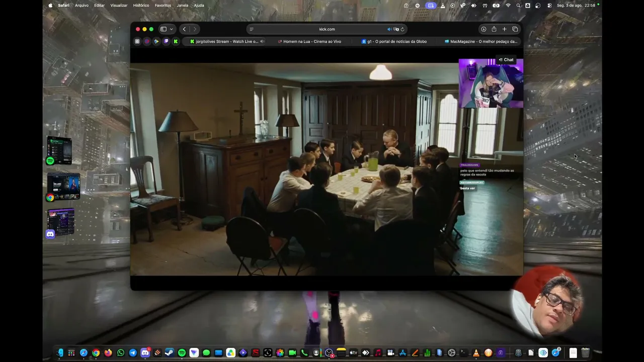Image resolution: width=644 pixels, height=362 pixels.
Task: Open Finder from the Dock
Action: coord(59,353)
